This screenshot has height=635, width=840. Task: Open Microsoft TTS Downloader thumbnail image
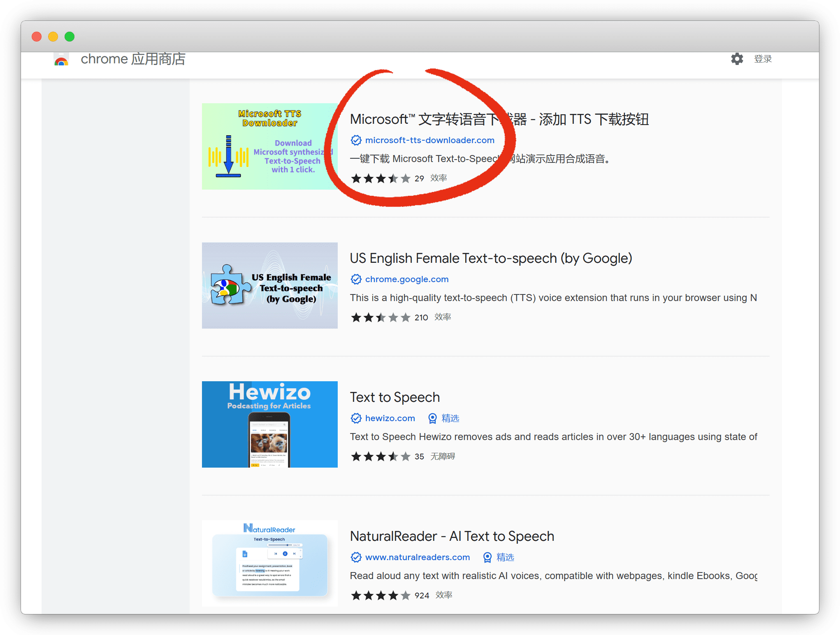point(269,146)
